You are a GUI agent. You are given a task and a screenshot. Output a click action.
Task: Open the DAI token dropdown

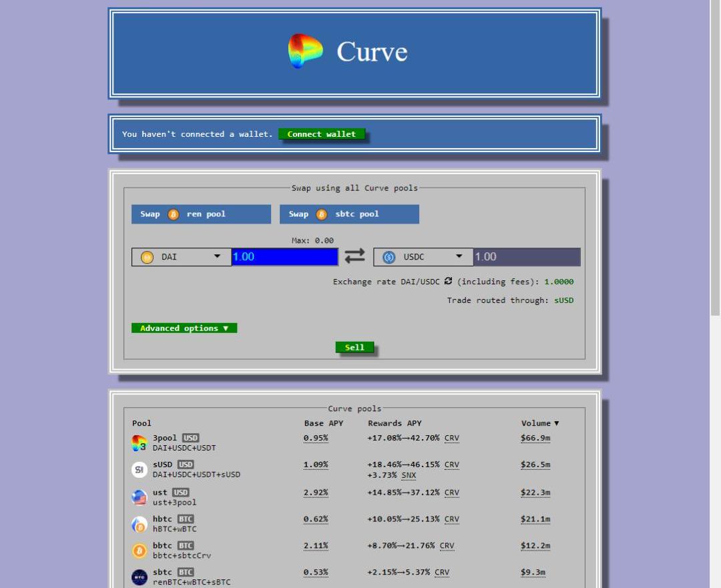coord(181,257)
